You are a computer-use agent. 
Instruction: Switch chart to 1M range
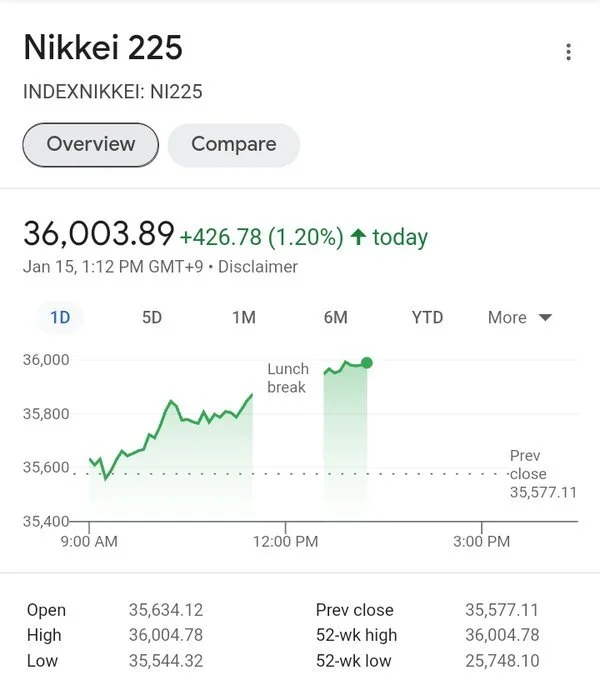coord(244,317)
